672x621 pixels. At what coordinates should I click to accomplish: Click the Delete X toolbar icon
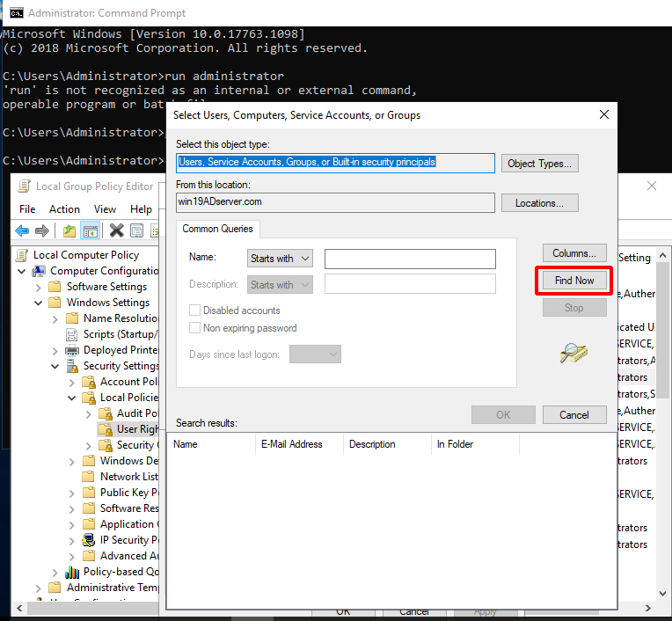[116, 230]
